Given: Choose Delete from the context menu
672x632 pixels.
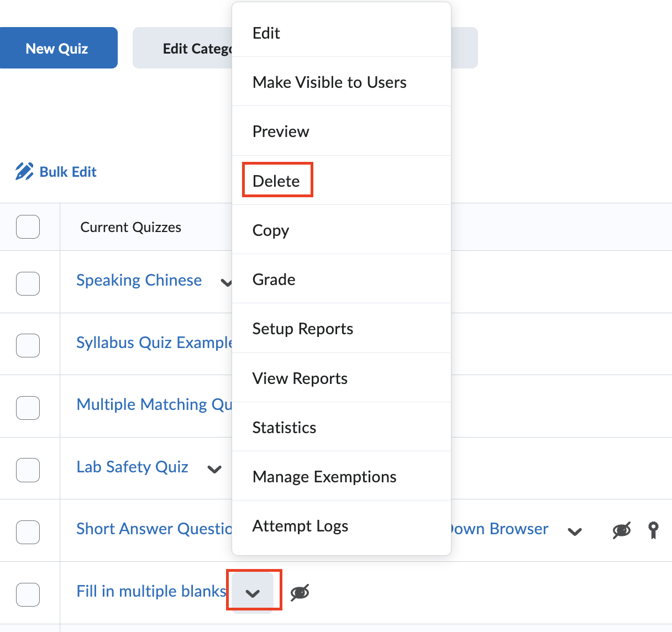Looking at the screenshot, I should click(x=276, y=181).
